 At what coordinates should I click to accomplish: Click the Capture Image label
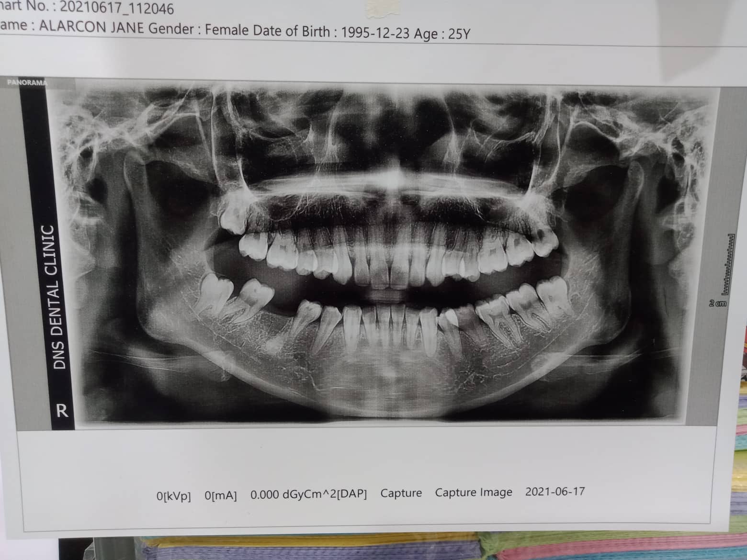[x=473, y=493]
